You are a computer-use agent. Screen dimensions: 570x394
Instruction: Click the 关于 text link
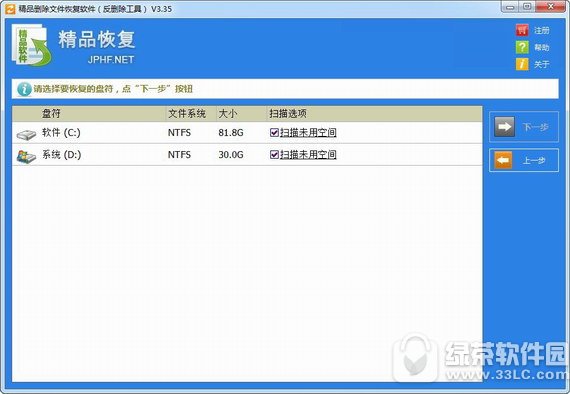(541, 65)
